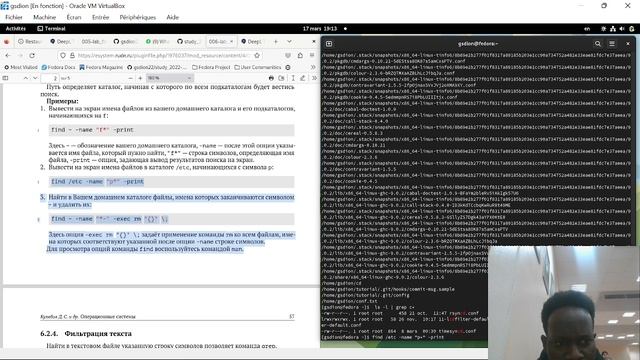Image resolution: width=640 pixels, height=360 pixels.
Task: Click the tracking protection shield icon
Action: point(63,55)
